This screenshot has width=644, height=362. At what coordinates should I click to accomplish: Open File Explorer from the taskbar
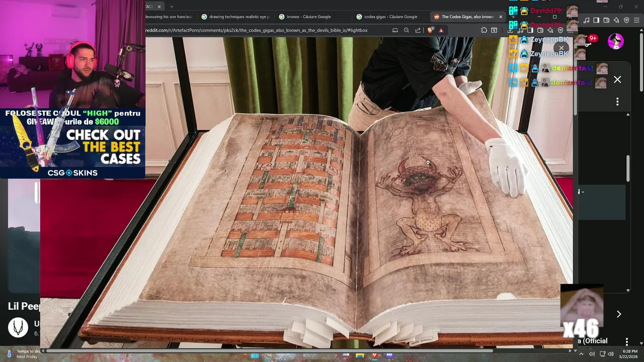point(360,355)
